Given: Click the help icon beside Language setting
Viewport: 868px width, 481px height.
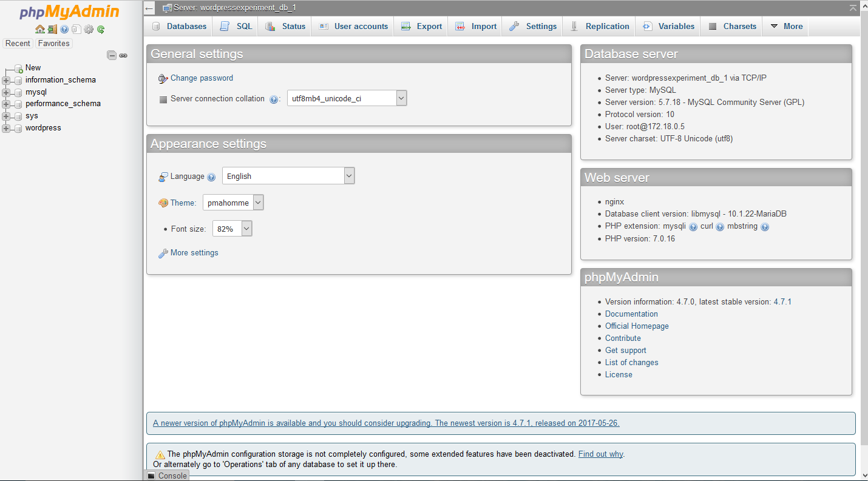Looking at the screenshot, I should tap(211, 177).
